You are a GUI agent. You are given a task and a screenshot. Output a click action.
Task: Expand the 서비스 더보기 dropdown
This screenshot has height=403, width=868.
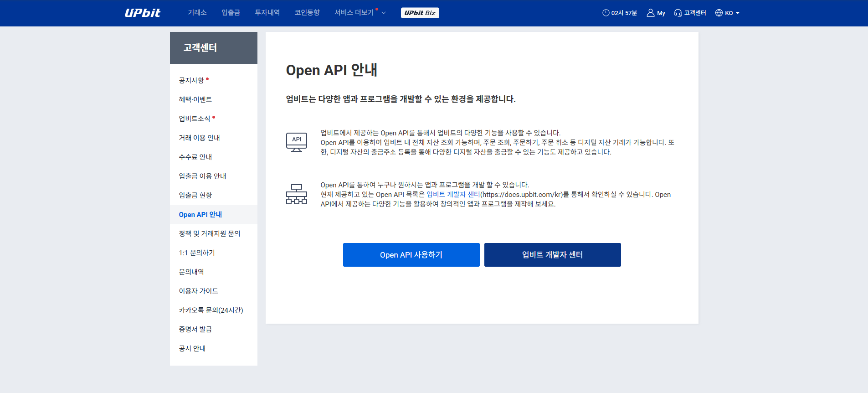tap(354, 13)
